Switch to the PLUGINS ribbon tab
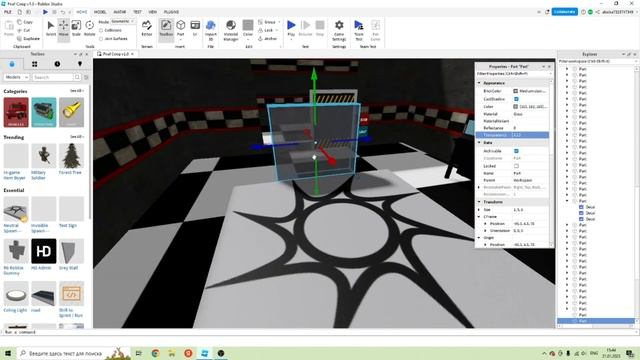The image size is (640, 360). click(171, 12)
